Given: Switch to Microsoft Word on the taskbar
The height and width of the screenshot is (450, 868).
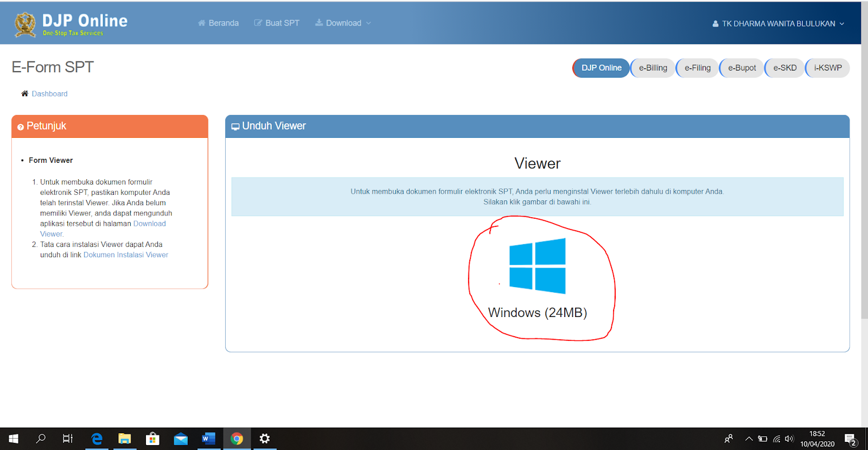Looking at the screenshot, I should click(x=209, y=439).
